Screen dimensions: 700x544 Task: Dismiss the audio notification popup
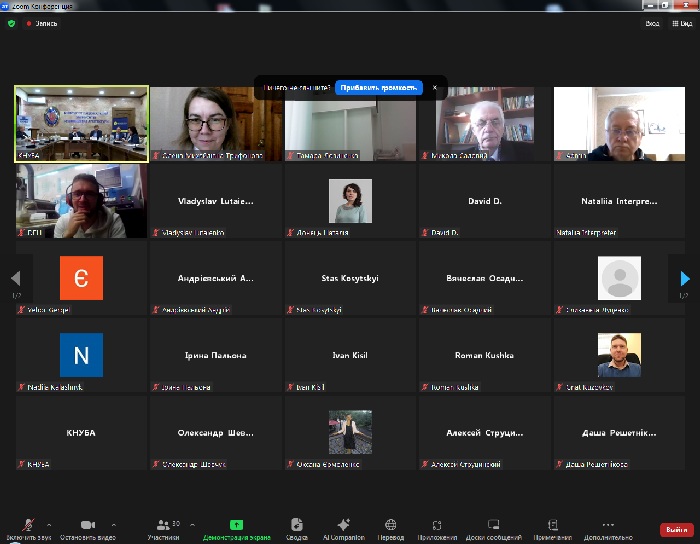click(x=434, y=88)
